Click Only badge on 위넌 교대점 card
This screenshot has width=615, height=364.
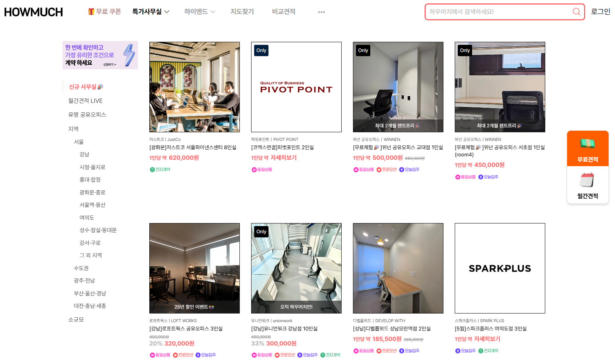363,50
